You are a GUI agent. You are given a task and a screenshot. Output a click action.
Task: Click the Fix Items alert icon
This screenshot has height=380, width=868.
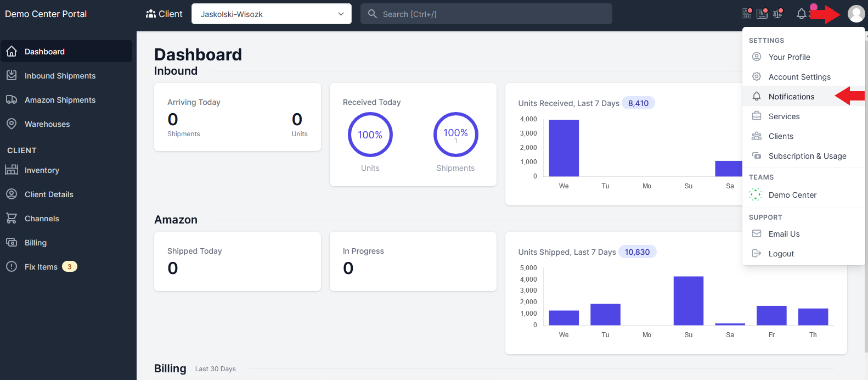coord(12,266)
